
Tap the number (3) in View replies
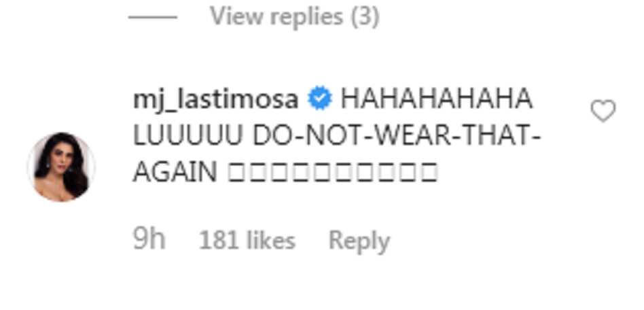[x=365, y=17]
